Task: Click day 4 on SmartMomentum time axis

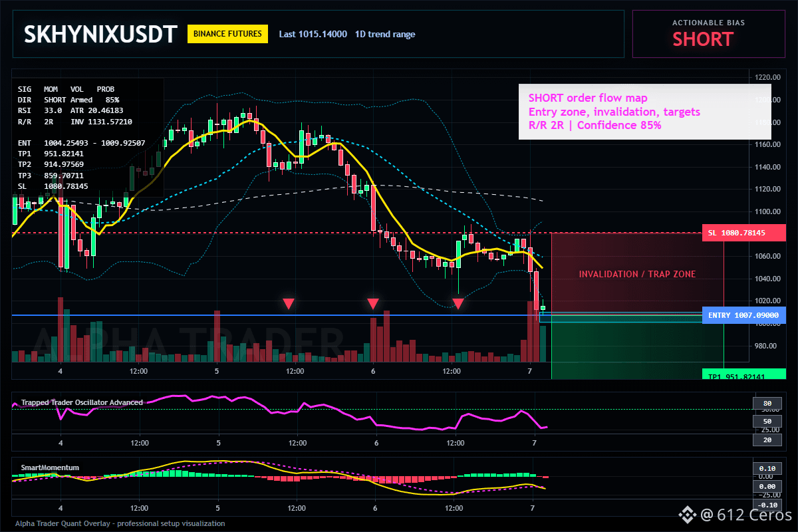Action: pos(61,507)
